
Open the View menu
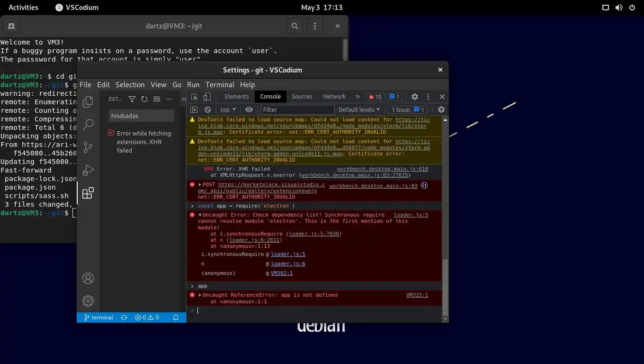point(159,84)
